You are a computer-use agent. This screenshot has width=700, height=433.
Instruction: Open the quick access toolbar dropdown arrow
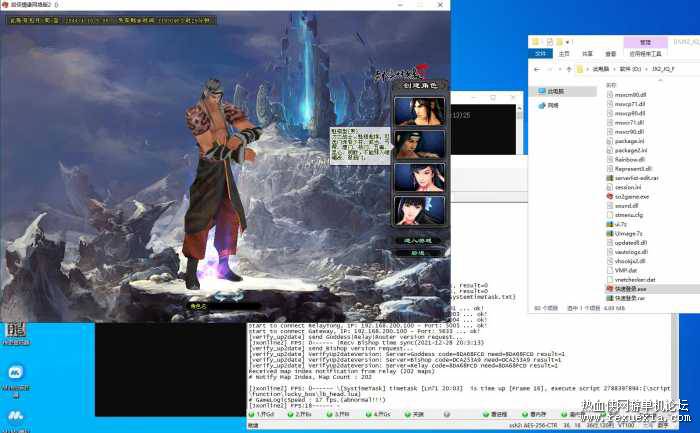click(x=568, y=42)
